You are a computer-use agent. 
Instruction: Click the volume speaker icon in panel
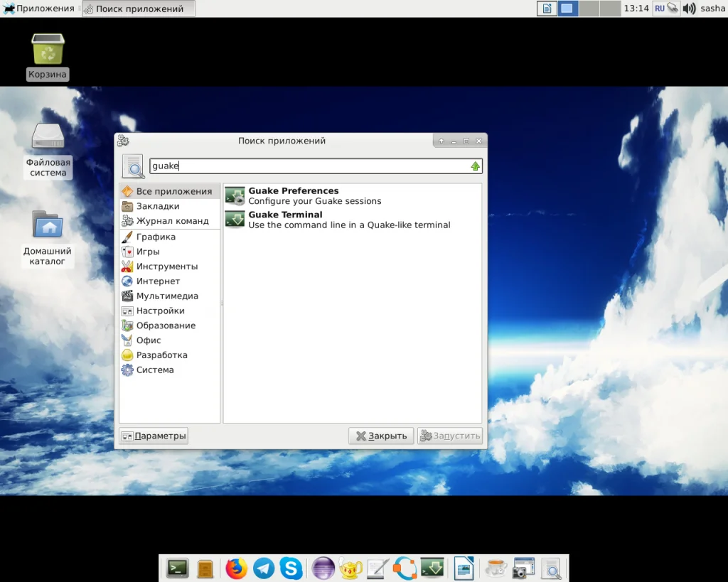click(689, 9)
